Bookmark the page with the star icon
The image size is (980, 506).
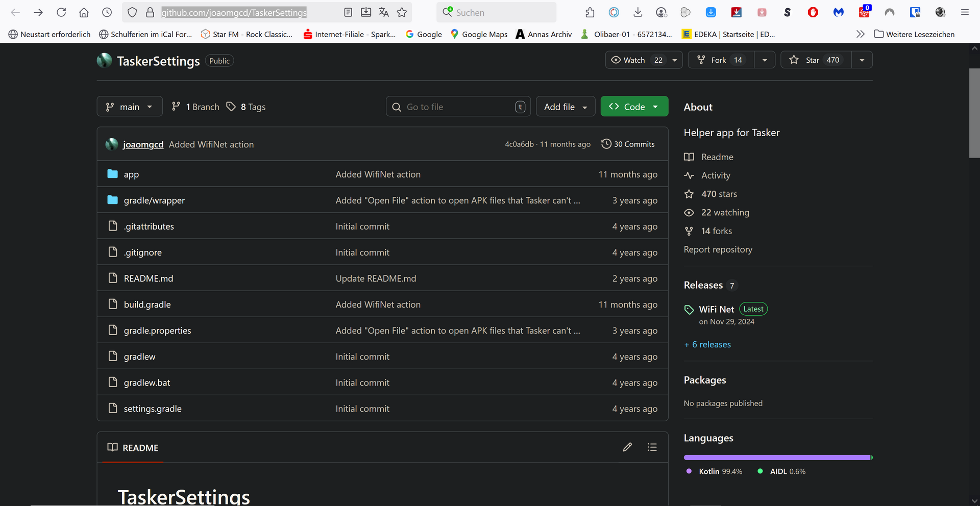click(x=402, y=12)
